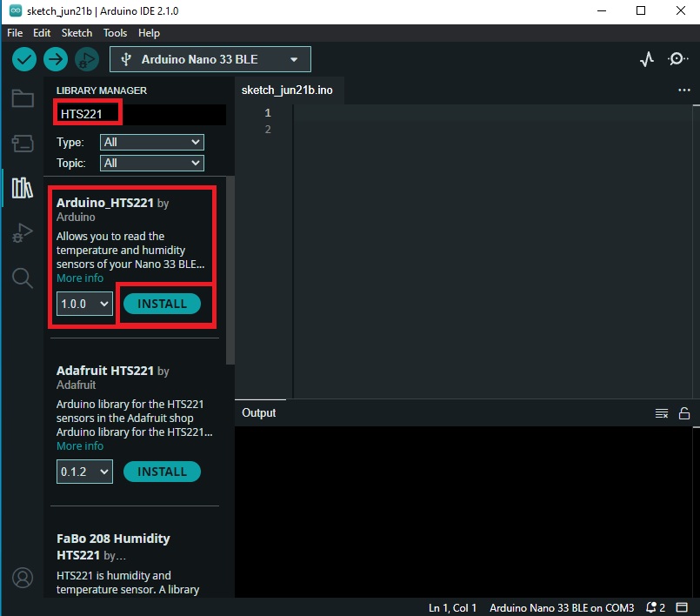Click the Adafruit HTS221 library title

point(105,371)
